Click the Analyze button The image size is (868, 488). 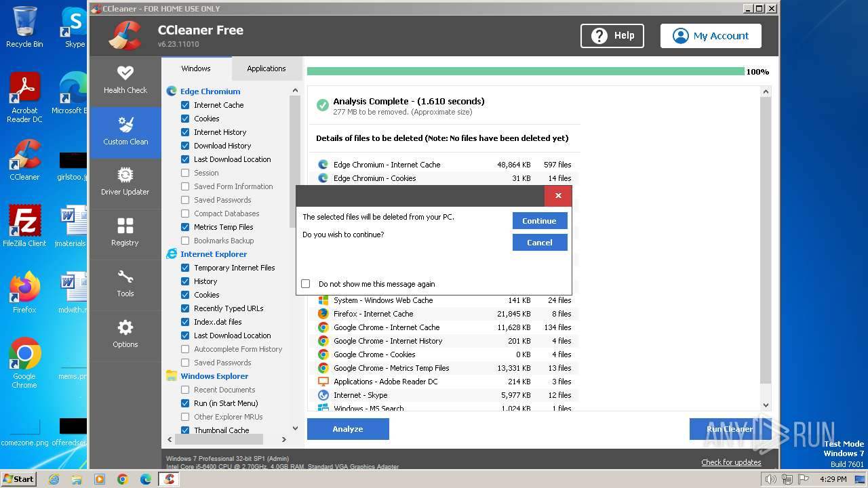coord(348,429)
